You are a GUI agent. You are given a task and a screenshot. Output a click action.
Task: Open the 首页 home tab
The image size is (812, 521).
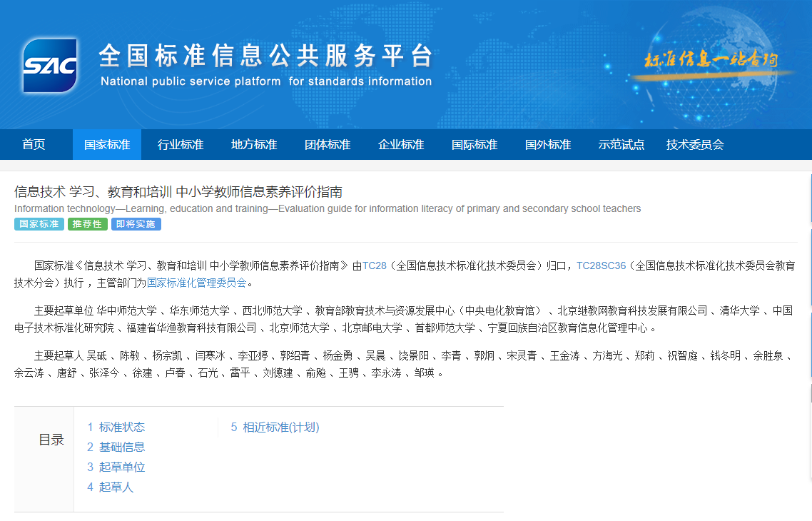tap(34, 145)
